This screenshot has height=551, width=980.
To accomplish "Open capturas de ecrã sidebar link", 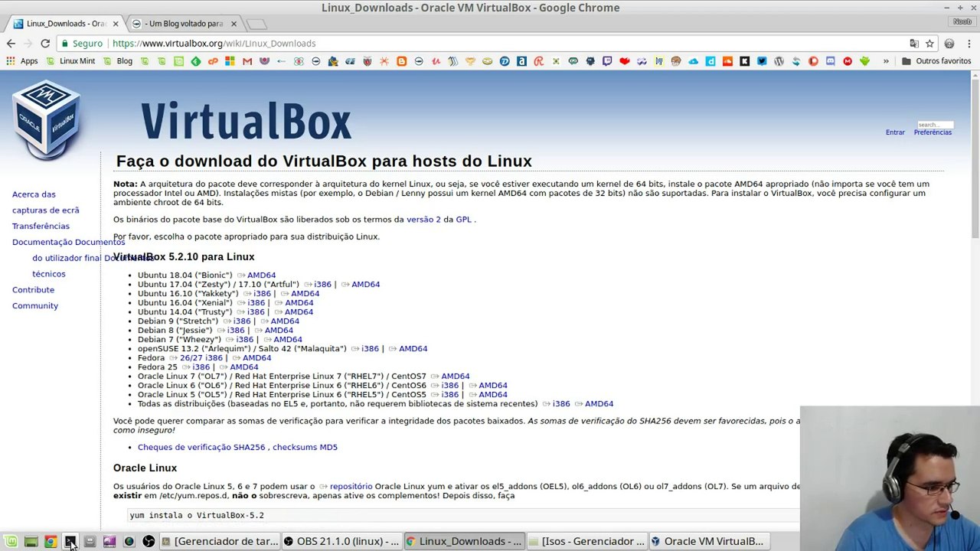I will click(45, 210).
